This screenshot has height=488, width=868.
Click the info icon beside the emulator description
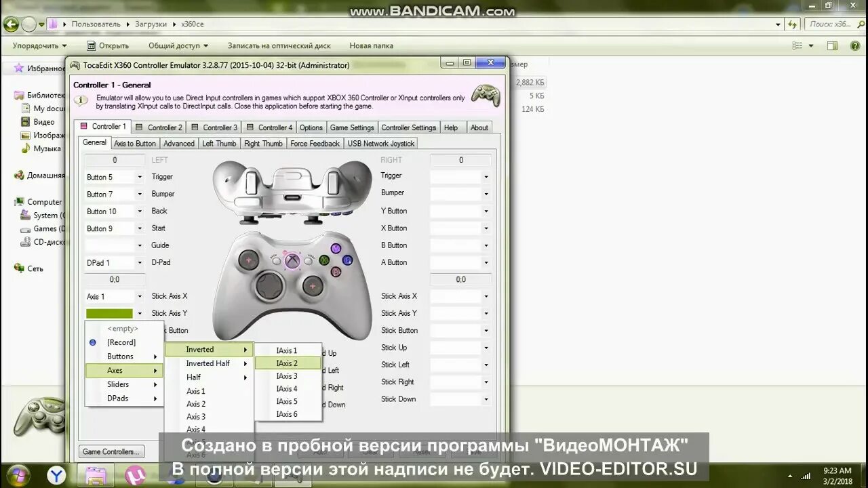[81, 100]
